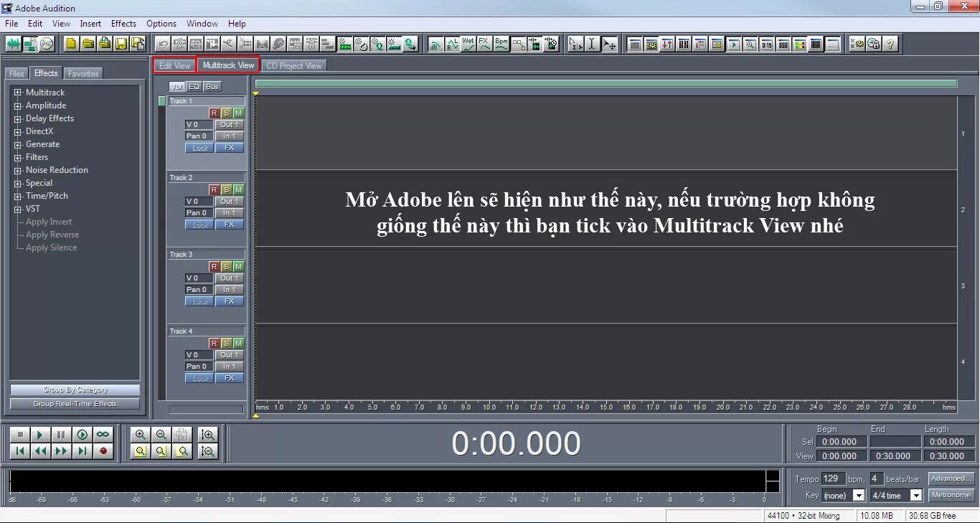Toggle the loop play infinity button
This screenshot has height=523, width=980.
click(103, 435)
